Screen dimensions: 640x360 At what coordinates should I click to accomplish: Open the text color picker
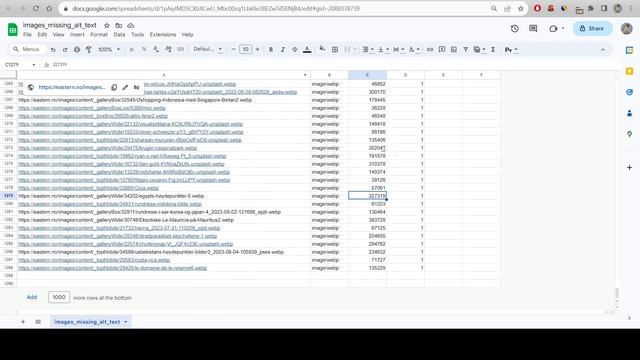[307, 49]
